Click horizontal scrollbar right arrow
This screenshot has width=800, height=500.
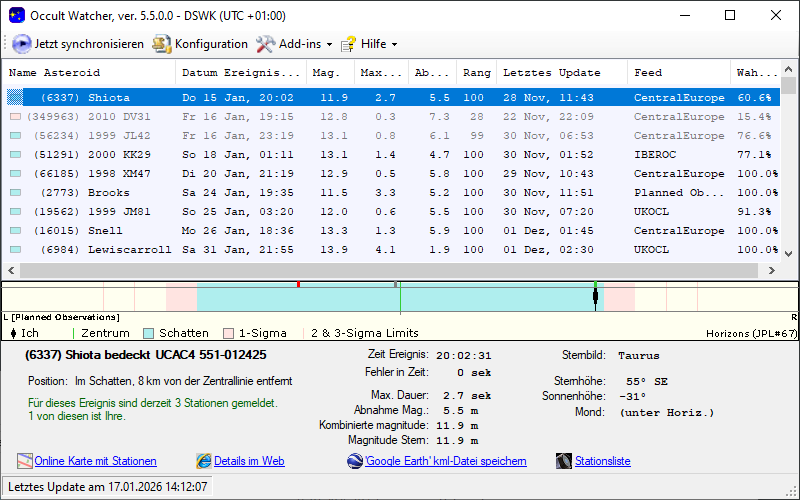(x=771, y=270)
